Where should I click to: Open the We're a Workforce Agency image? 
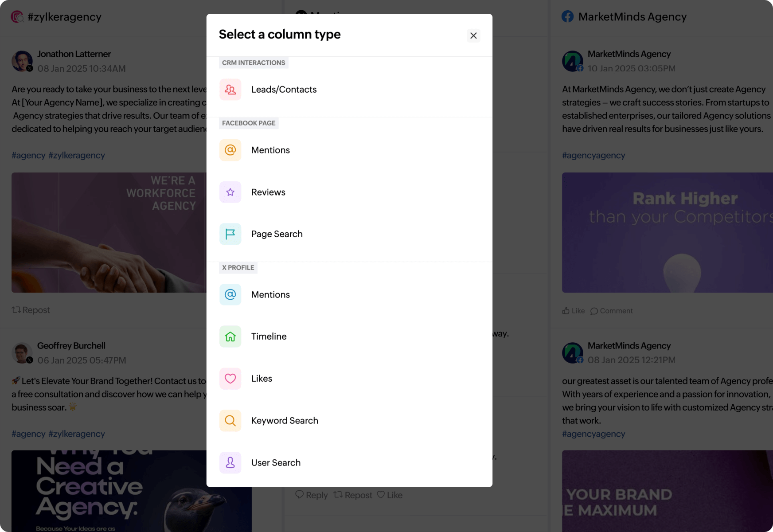point(109,232)
